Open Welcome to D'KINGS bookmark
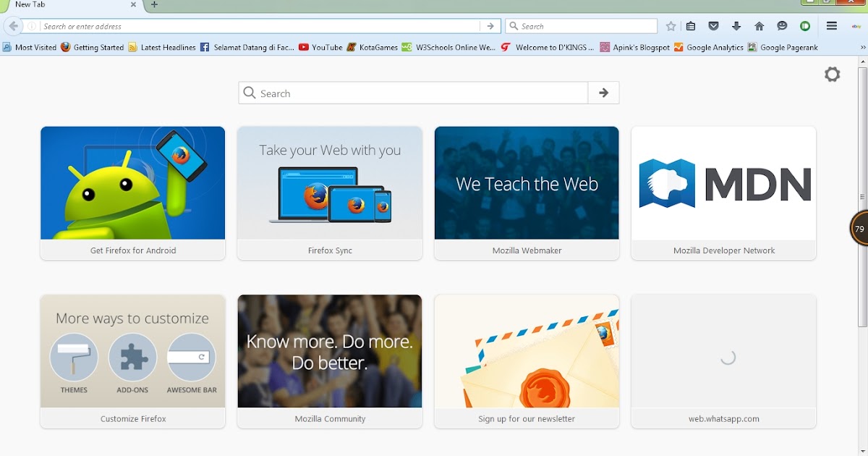 (548, 47)
